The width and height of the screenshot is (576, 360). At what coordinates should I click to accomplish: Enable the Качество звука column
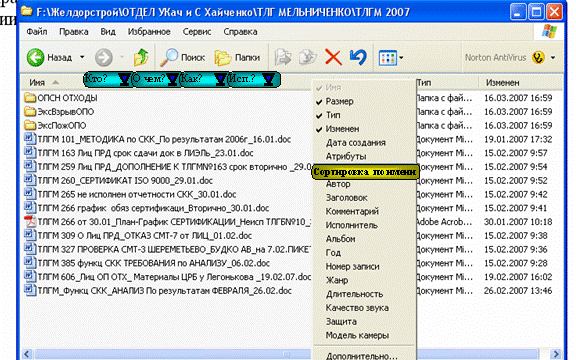357,308
